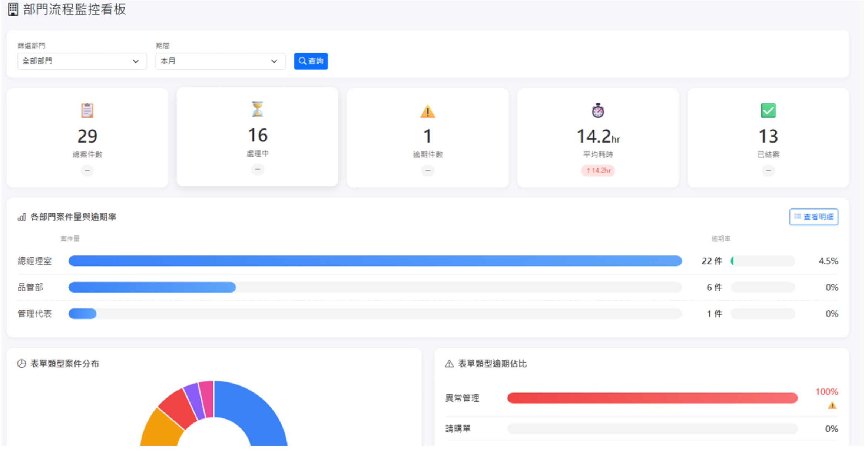Click the 品管部 0% overdue rate value
The height and width of the screenshot is (451, 868).
tap(832, 287)
